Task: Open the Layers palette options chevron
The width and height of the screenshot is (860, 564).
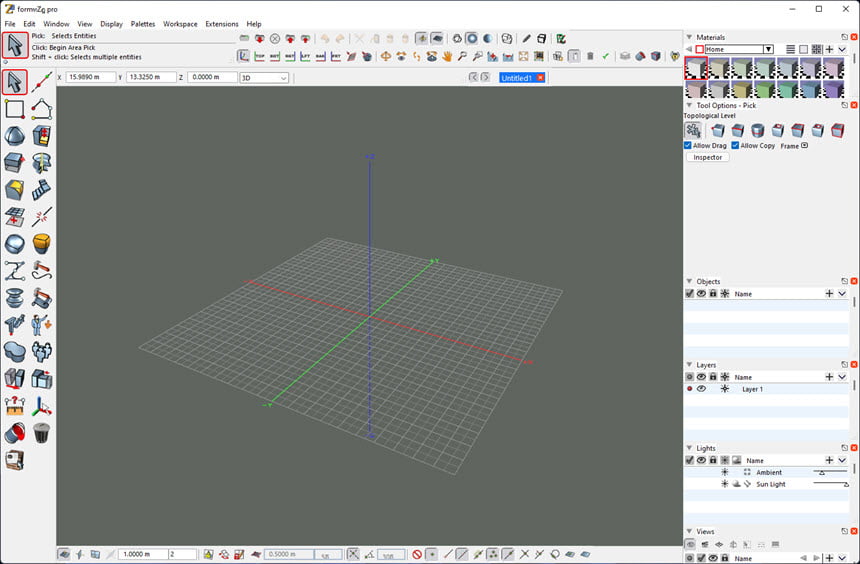Action: click(842, 377)
